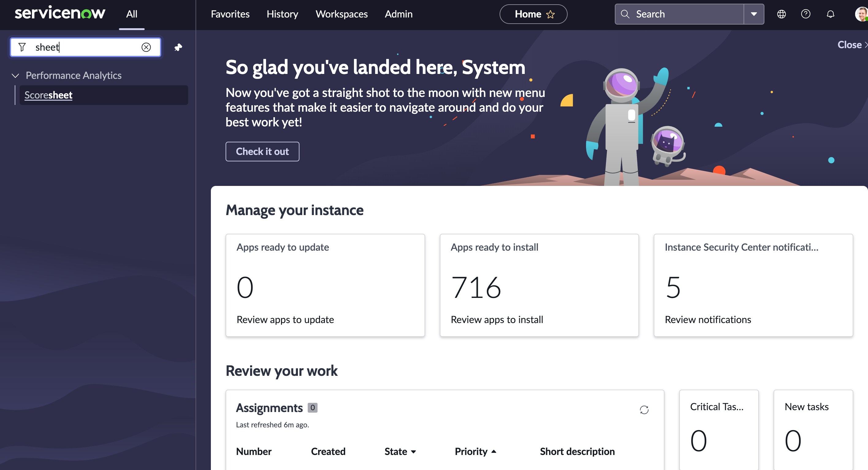The width and height of the screenshot is (868, 470).
Task: Collapse the Performance Analytics section
Action: click(x=15, y=75)
